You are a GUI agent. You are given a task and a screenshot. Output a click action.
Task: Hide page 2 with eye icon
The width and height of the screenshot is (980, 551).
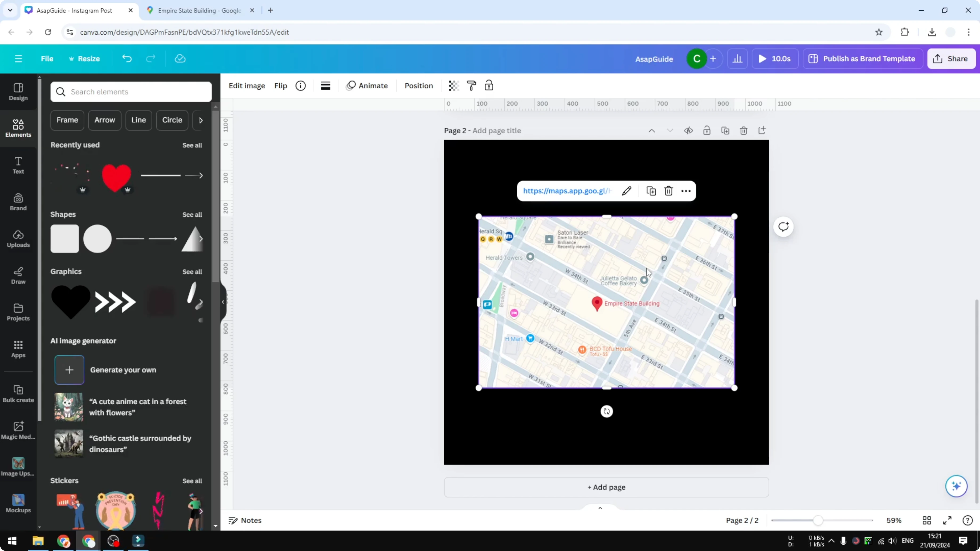point(688,130)
